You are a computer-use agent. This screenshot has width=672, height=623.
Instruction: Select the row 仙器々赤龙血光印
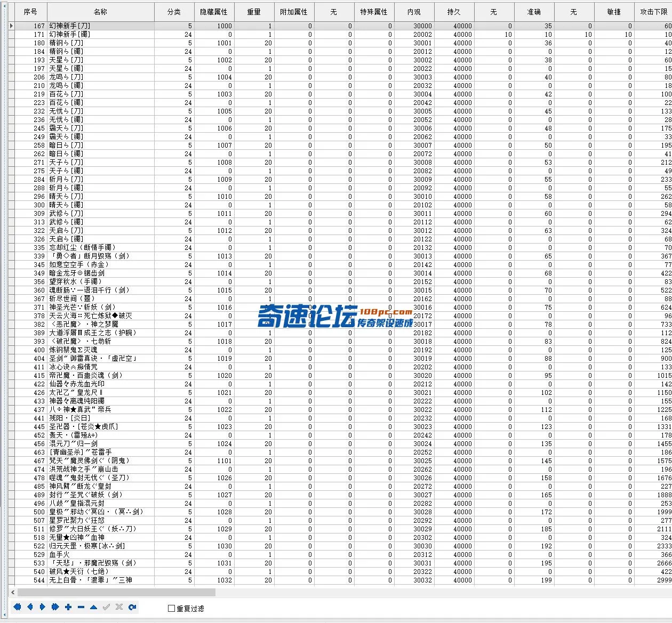(340, 384)
